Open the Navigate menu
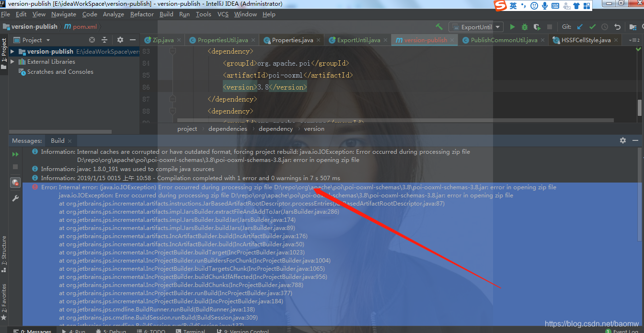Viewport: 644px width, 333px height. pos(64,14)
